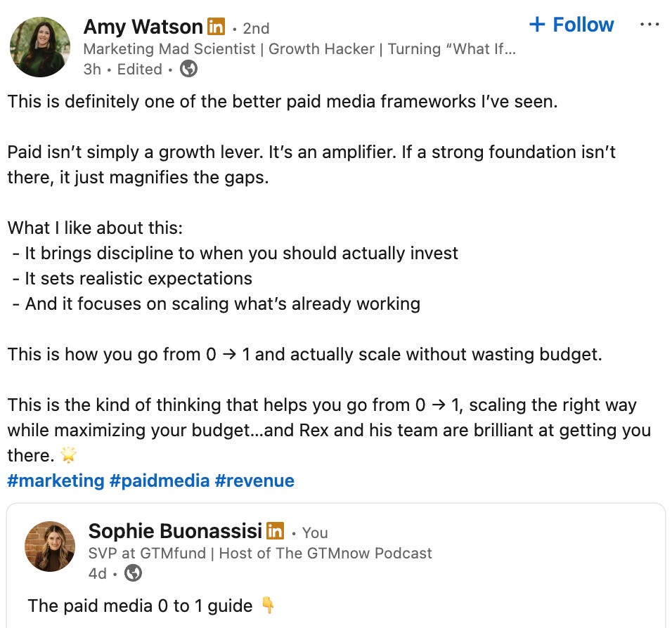Click the '2nd' connection degree label
Screen dimensions: 672x628
click(256, 28)
